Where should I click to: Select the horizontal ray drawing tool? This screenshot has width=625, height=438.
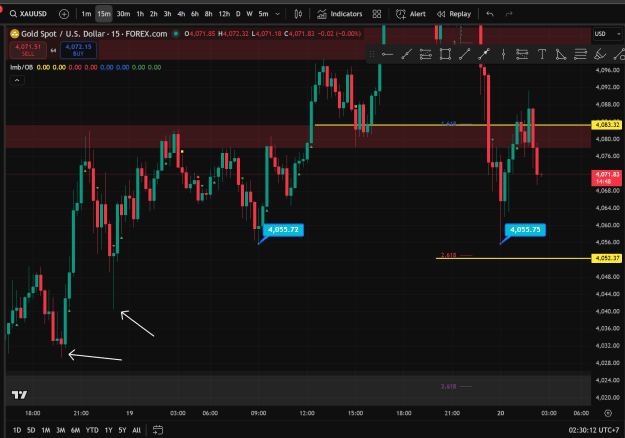[x=387, y=54]
